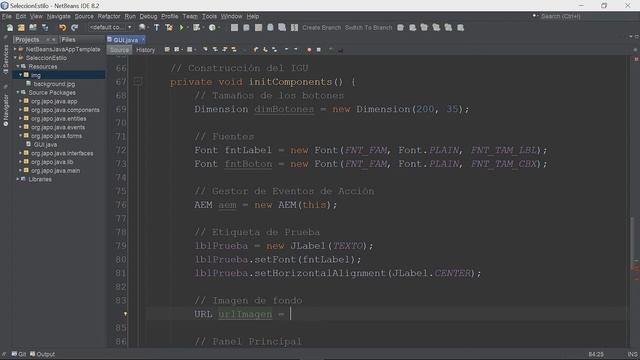Open the Debug menu
The image size is (640, 360).
coord(148,16)
